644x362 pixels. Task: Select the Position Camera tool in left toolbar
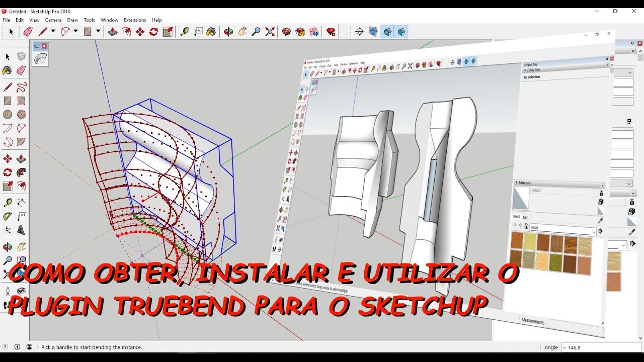click(8, 291)
